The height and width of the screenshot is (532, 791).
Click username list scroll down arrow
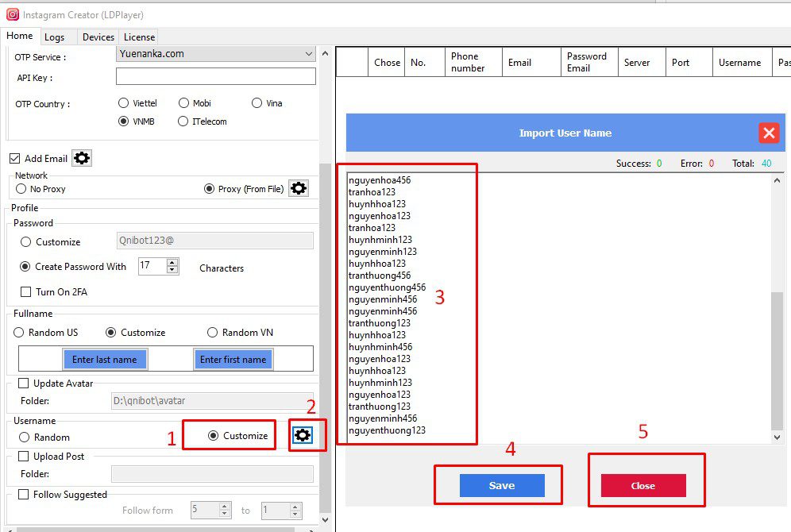pyautogui.click(x=777, y=438)
